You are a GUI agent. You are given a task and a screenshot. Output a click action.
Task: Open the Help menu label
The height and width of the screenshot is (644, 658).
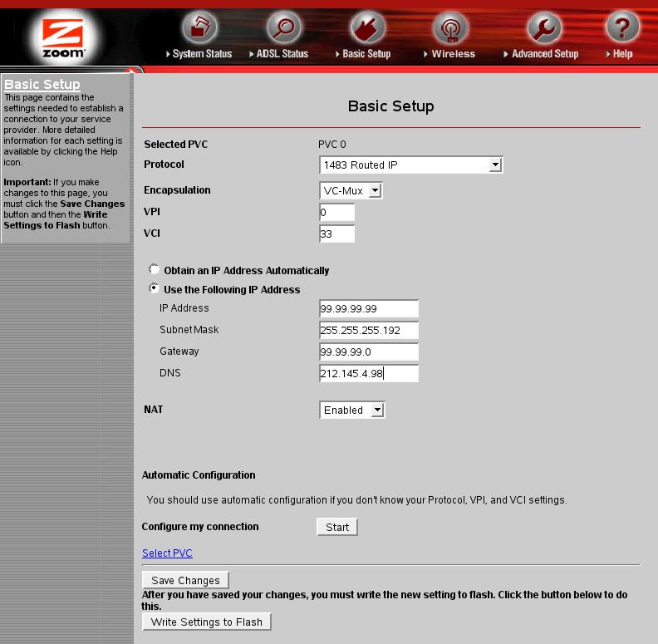coord(619,54)
